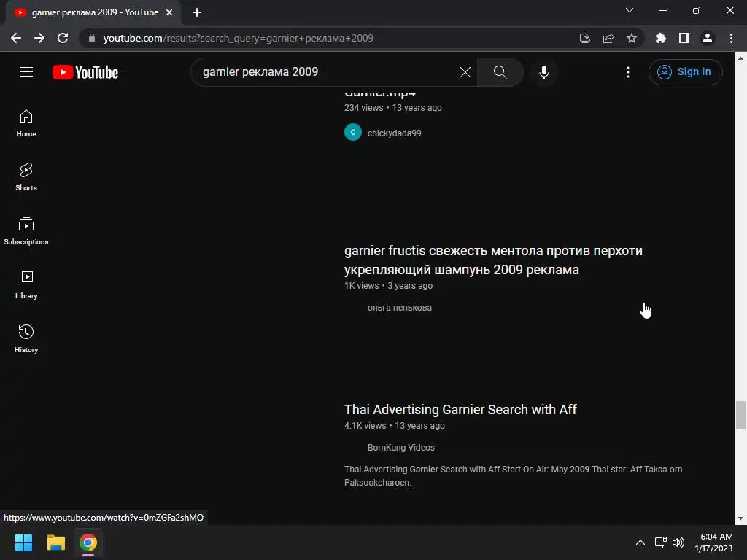Click the install app icon in address bar
This screenshot has height=560, width=747.
coord(584,38)
